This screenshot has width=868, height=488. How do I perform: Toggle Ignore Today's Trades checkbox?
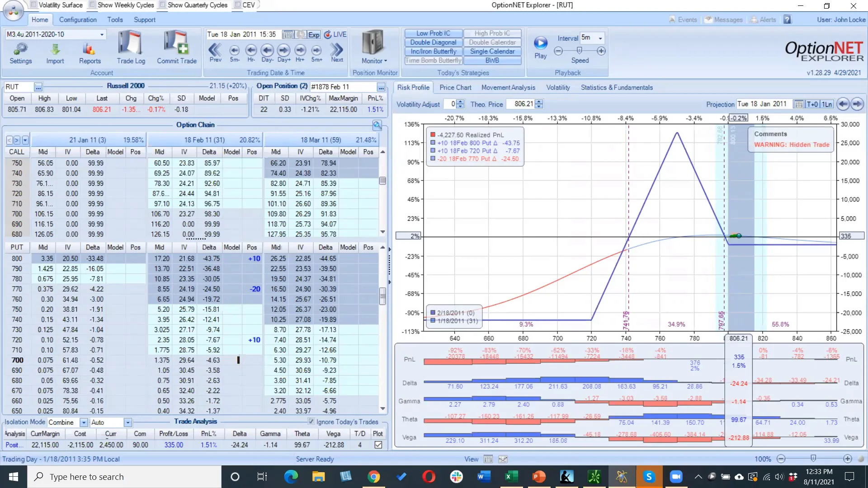point(311,422)
